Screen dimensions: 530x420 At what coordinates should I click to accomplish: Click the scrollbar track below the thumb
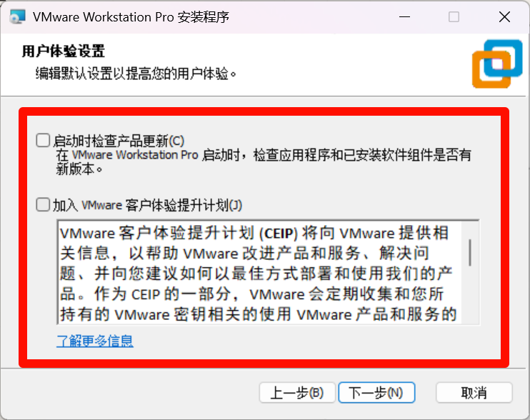pos(470,294)
